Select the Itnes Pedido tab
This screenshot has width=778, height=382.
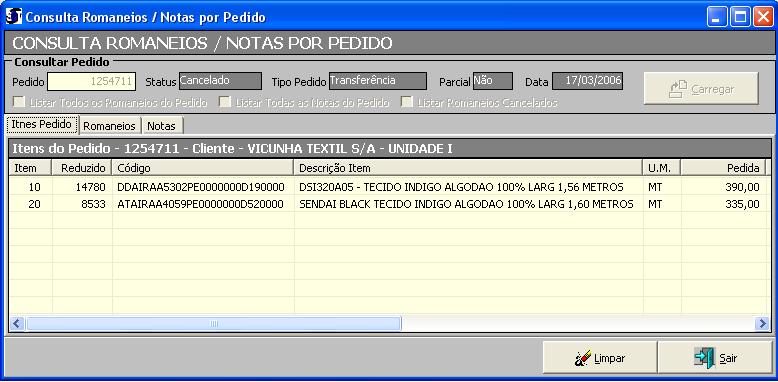42,124
